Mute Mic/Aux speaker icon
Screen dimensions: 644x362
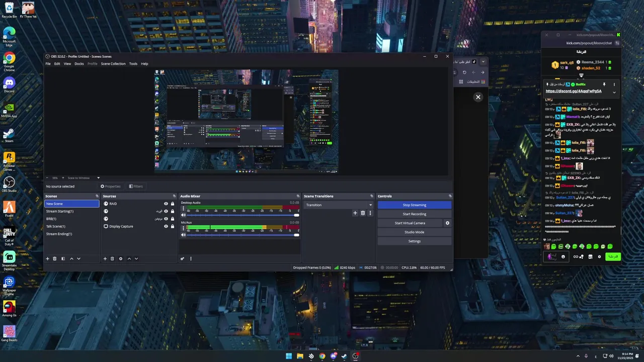click(x=183, y=235)
